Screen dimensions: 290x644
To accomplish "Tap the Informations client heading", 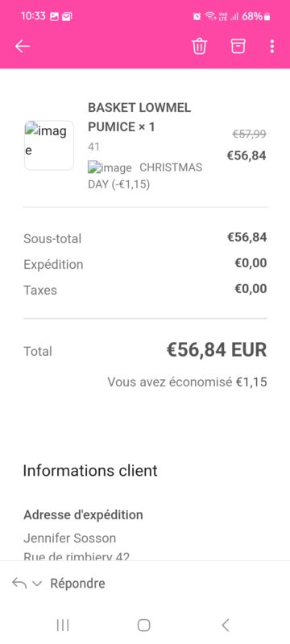I will tap(90, 471).
